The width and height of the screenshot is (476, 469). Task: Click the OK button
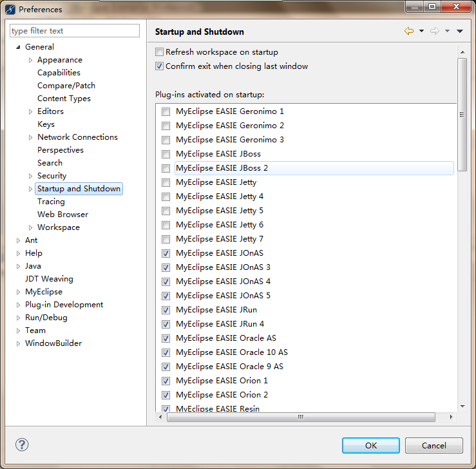pyautogui.click(x=370, y=445)
